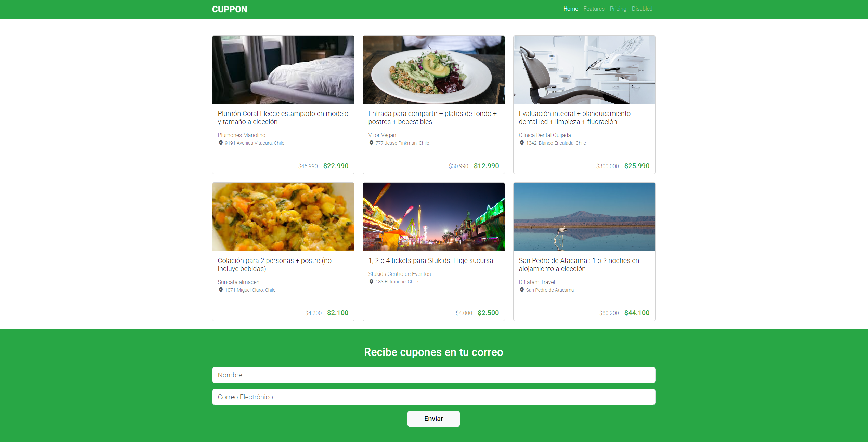Image resolution: width=868 pixels, height=442 pixels.
Task: Open the Home nav item
Action: (x=571, y=9)
